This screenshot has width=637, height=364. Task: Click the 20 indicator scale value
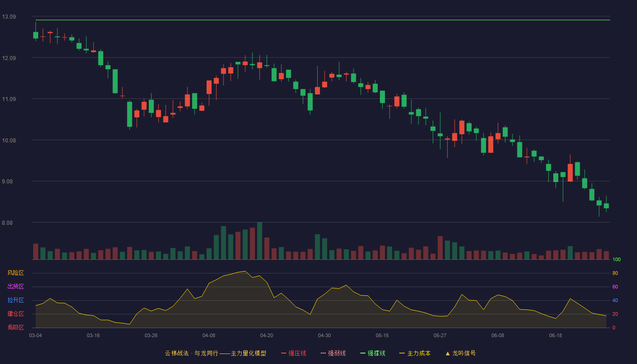615,314
